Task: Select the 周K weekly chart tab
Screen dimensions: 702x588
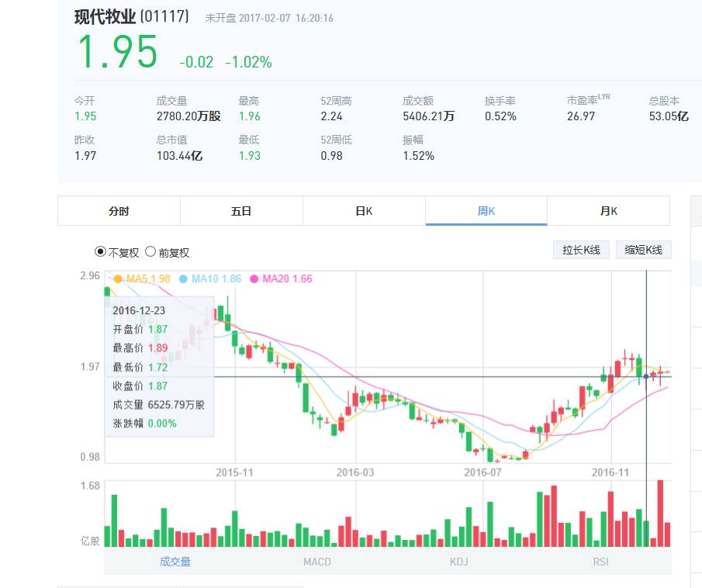Action: 486,211
